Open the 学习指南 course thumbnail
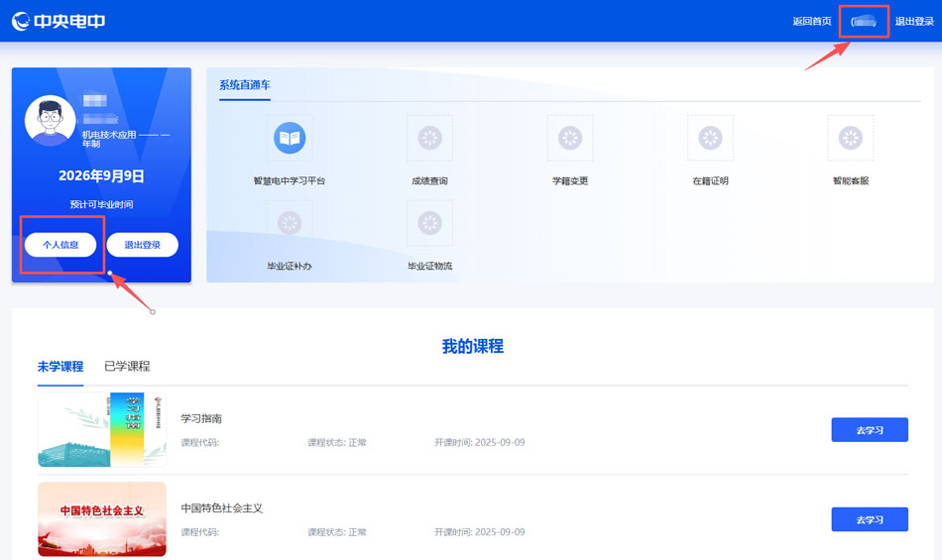Screen dimensions: 942x560 pyautogui.click(x=102, y=430)
